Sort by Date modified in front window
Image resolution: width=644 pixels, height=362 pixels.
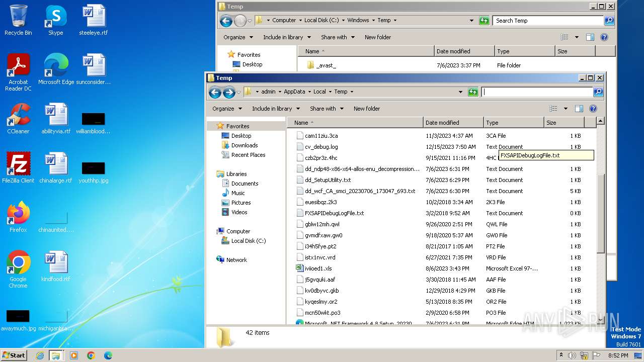pyautogui.click(x=453, y=123)
